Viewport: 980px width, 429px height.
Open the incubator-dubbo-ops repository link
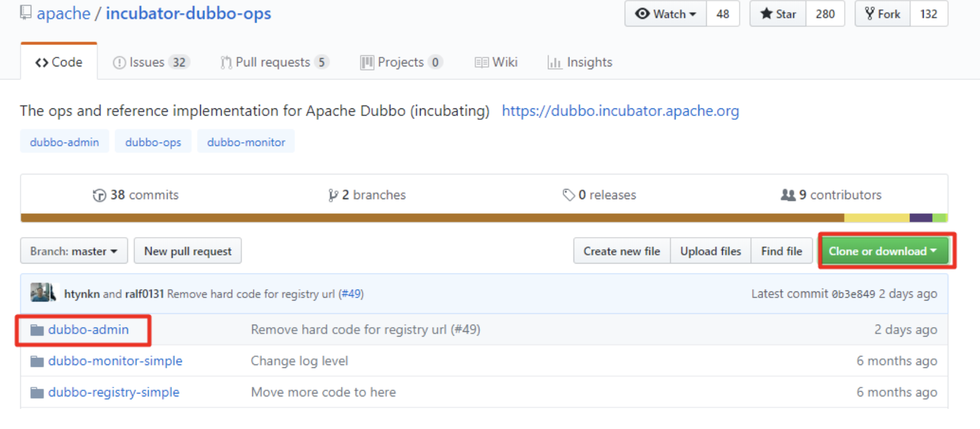click(188, 13)
